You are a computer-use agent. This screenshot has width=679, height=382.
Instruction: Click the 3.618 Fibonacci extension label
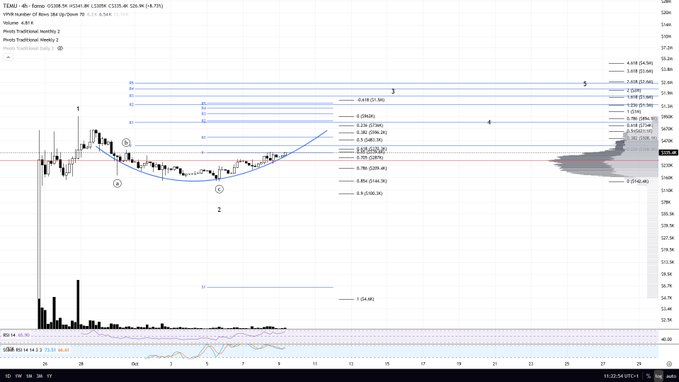coord(640,71)
